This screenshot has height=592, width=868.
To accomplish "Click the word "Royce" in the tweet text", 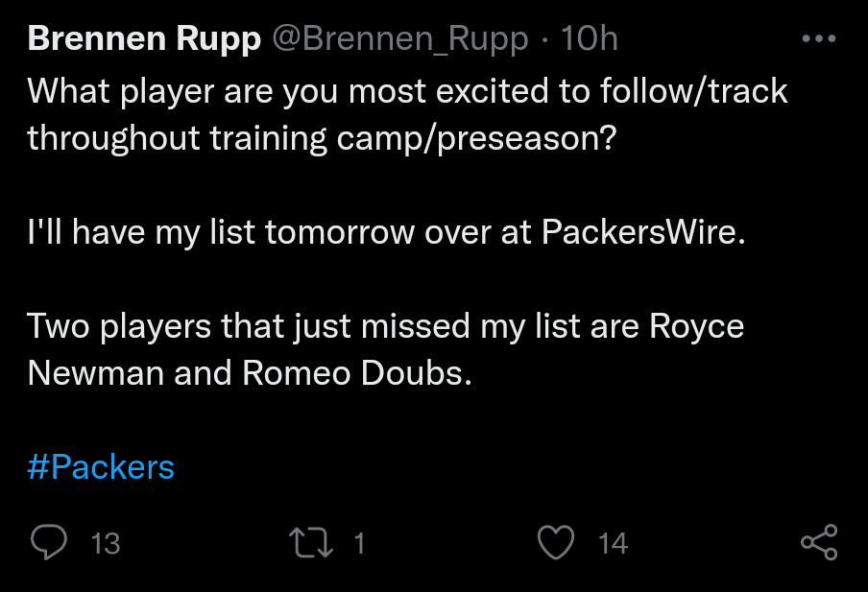I will coord(697,326).
